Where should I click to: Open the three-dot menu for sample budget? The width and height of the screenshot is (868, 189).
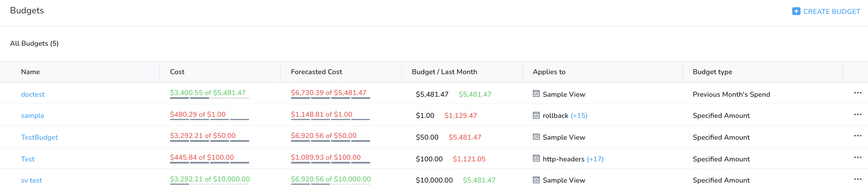(857, 115)
